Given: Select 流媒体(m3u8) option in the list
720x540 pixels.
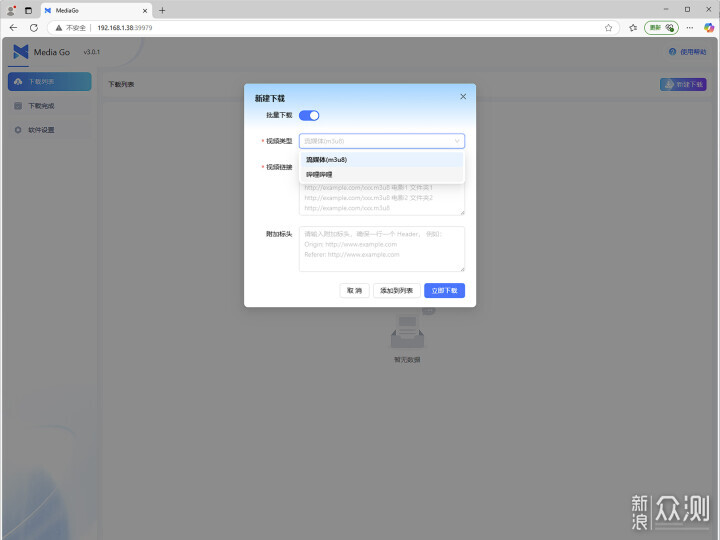Looking at the screenshot, I should tap(382, 159).
